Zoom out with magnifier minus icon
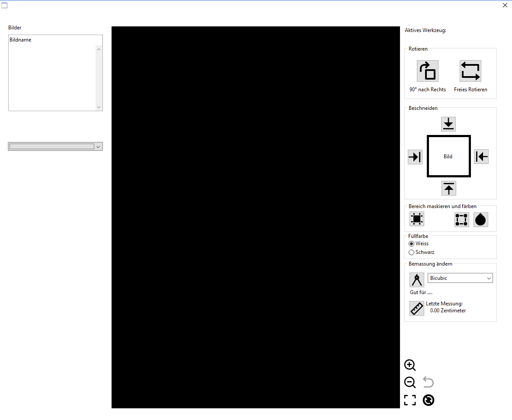512x420 pixels. [x=410, y=382]
